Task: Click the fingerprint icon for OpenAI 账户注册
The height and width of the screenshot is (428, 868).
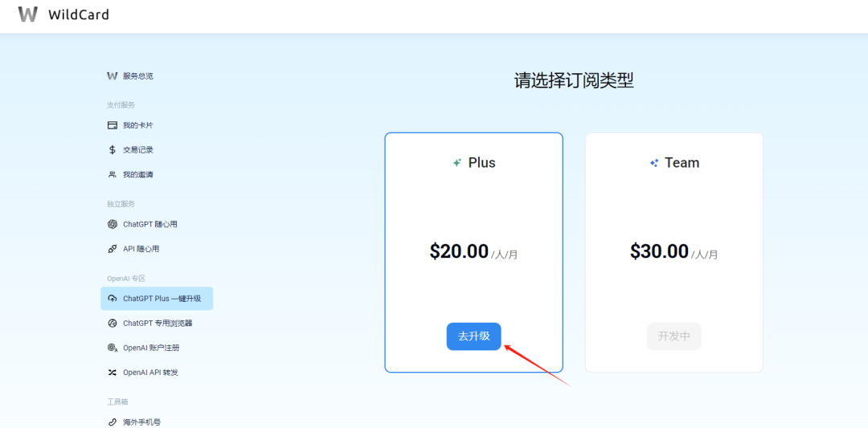Action: 113,348
